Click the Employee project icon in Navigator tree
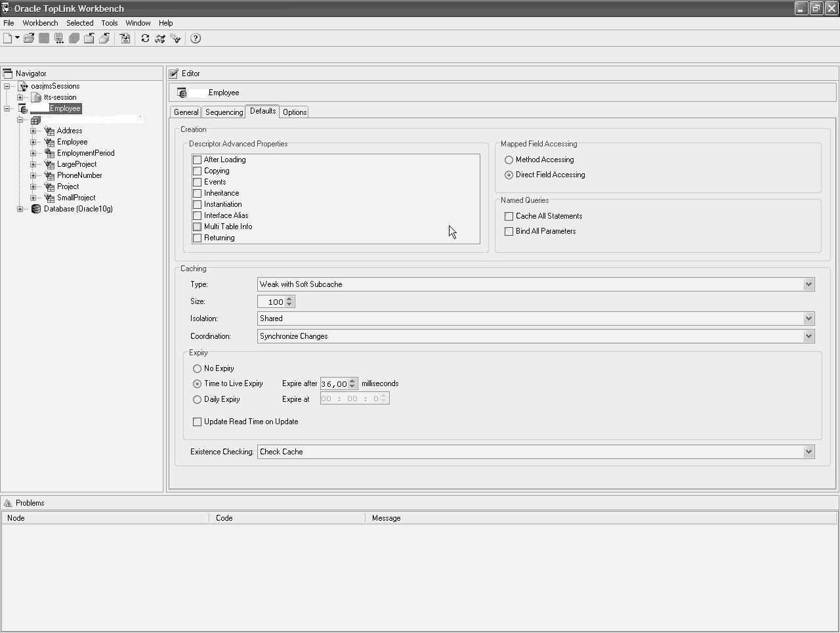This screenshot has height=633, width=840. (23, 109)
